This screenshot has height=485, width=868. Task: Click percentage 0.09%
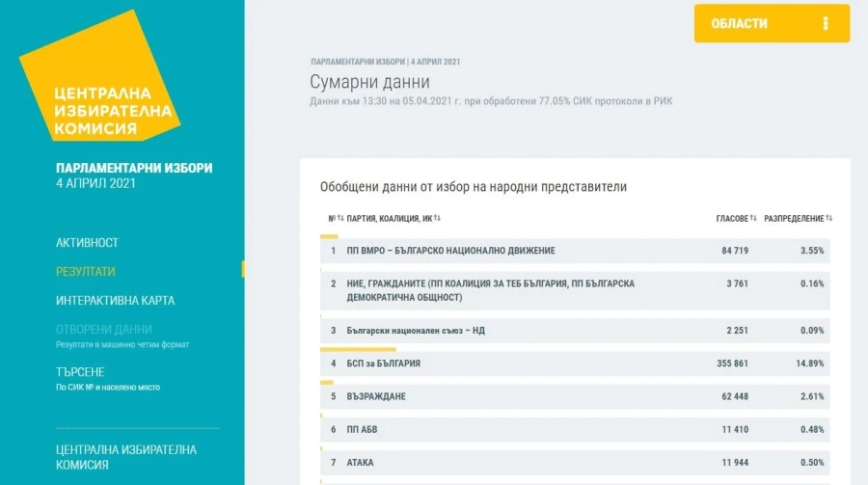pos(812,331)
